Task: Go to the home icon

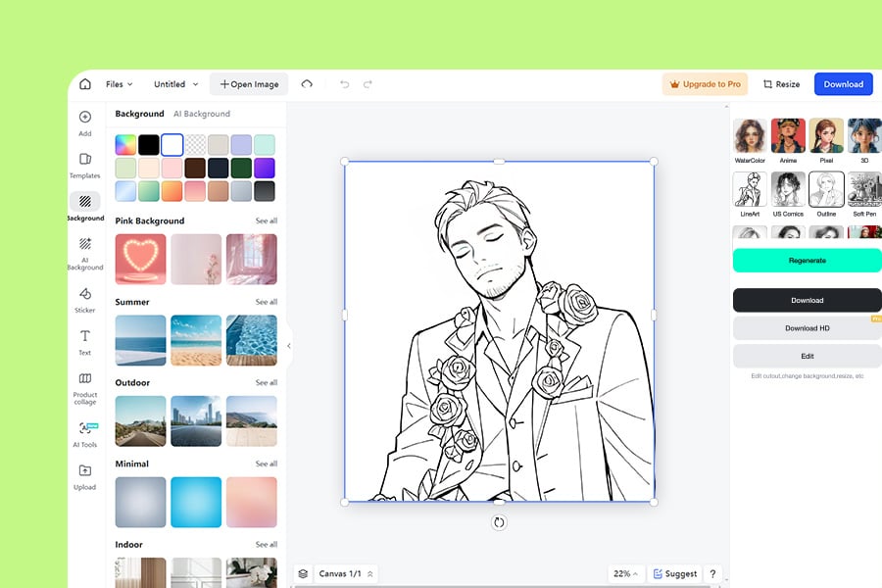Action: point(85,84)
